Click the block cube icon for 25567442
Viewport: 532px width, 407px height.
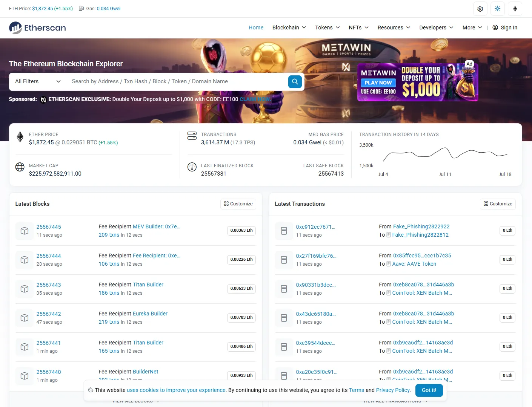coord(25,318)
